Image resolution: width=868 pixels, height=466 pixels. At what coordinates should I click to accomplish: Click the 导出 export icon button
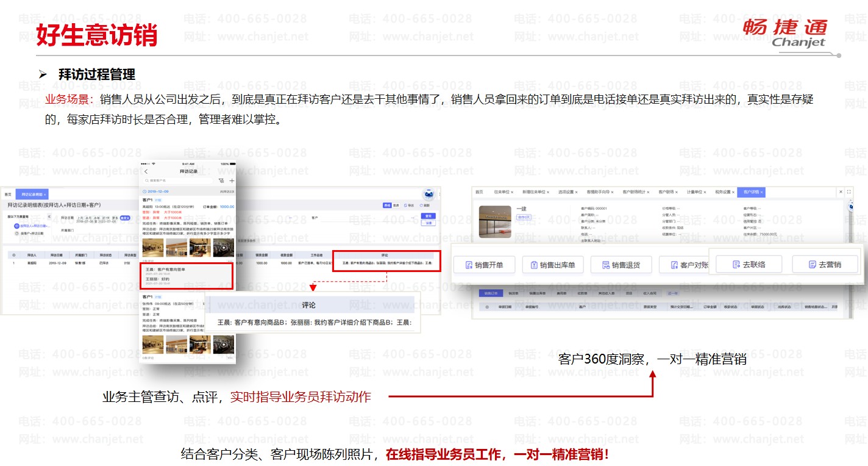(x=409, y=206)
